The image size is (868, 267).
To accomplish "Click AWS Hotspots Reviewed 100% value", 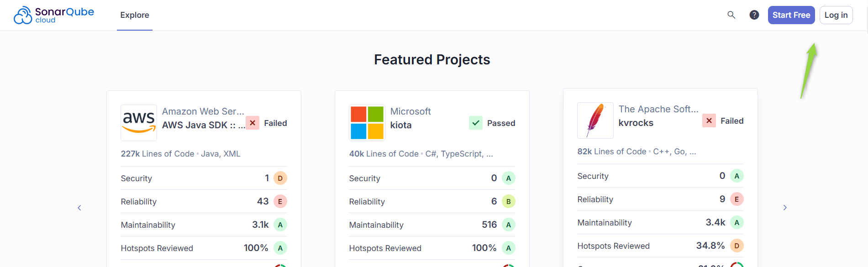I will click(256, 248).
